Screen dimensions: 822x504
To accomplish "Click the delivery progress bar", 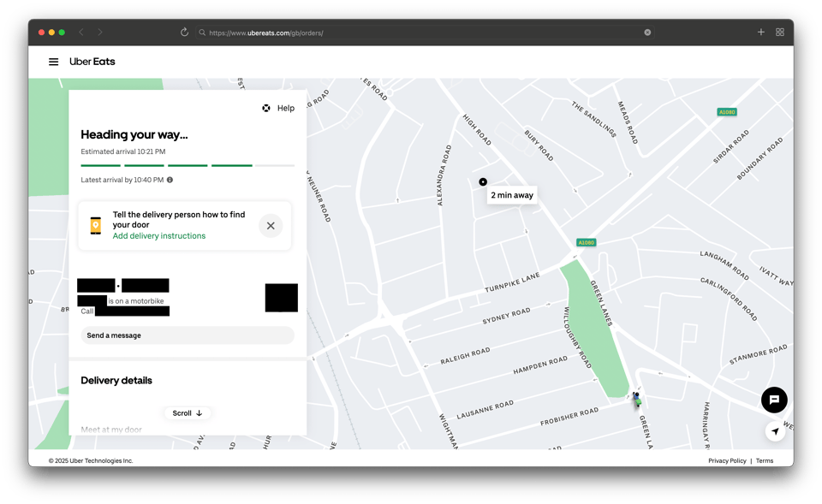I will [188, 165].
